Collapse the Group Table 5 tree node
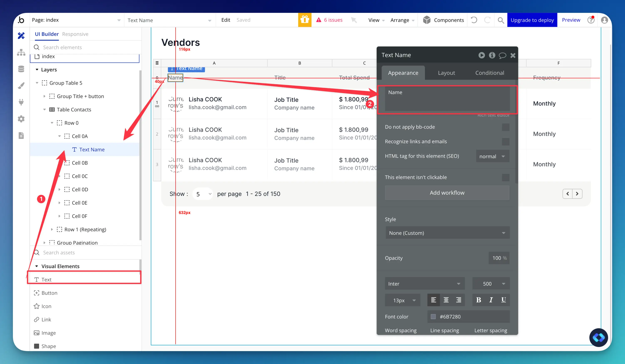 pyautogui.click(x=37, y=83)
